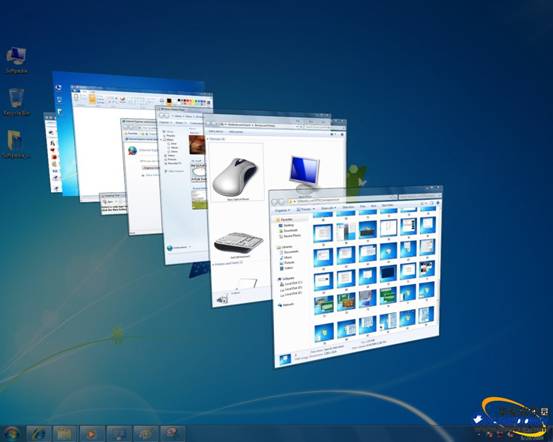Select Recent Places in sidebar
553x442 pixels.
pyautogui.click(x=290, y=236)
